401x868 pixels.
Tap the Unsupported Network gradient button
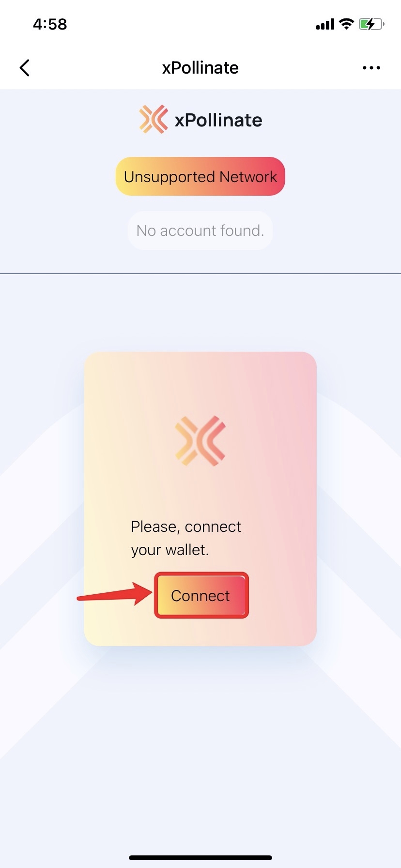coord(200,176)
